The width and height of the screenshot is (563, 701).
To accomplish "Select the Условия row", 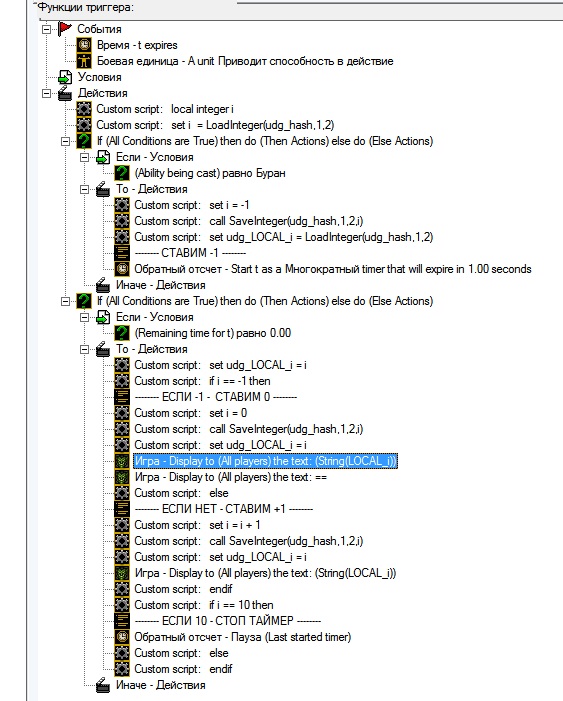I will [x=100, y=77].
